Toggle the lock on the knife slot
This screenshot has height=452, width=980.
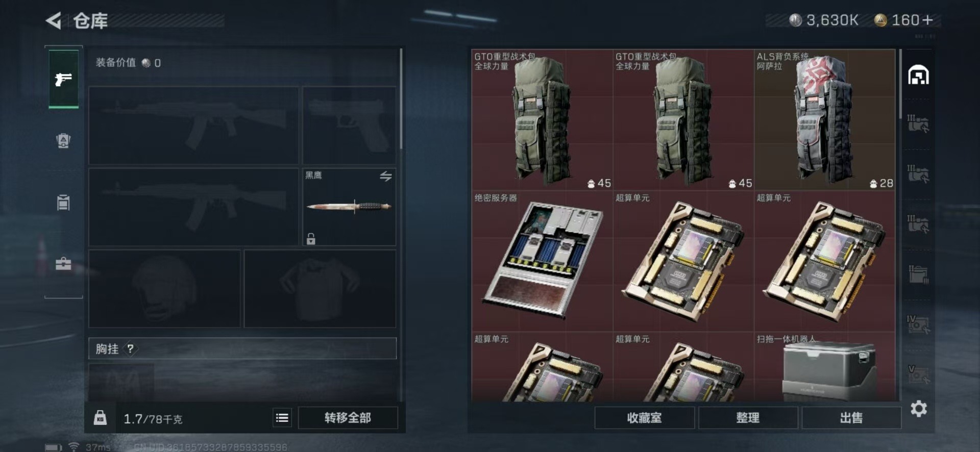(x=311, y=239)
